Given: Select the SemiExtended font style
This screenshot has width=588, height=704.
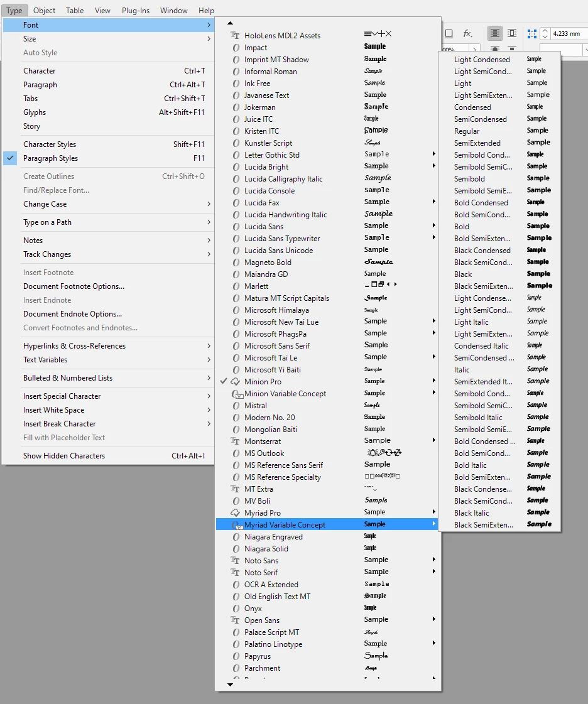Looking at the screenshot, I should [x=499, y=143].
